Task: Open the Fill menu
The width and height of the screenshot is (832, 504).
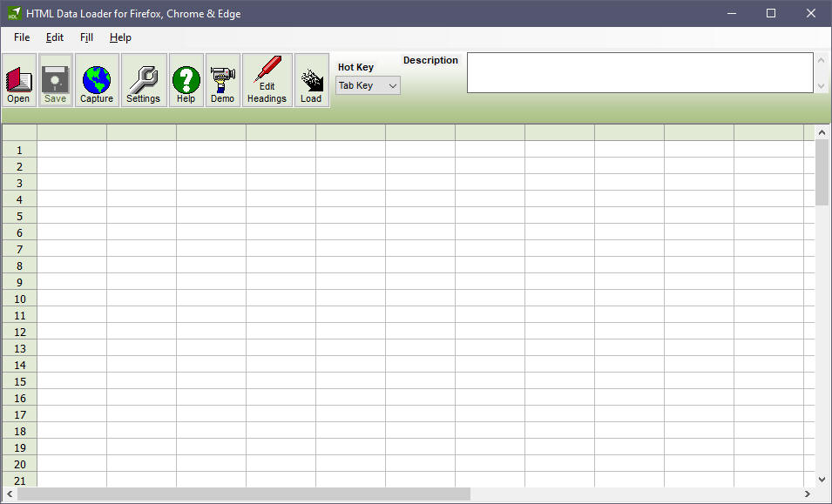Action: click(x=86, y=37)
